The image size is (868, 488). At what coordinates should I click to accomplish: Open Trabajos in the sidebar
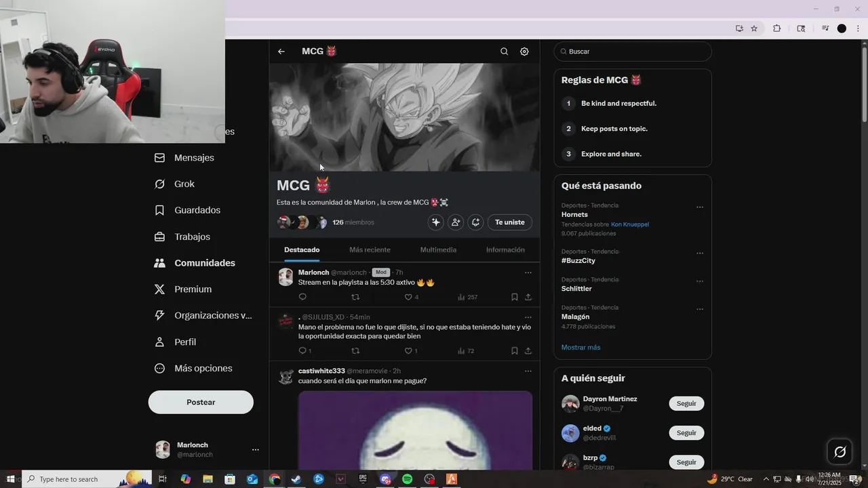point(182,237)
